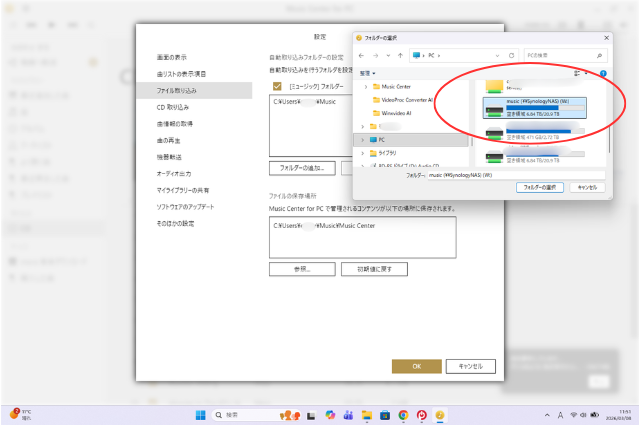The height and width of the screenshot is (425, 640).
Task: Toggle the [ミュージック] フォルダー checkbox
Action: click(277, 87)
